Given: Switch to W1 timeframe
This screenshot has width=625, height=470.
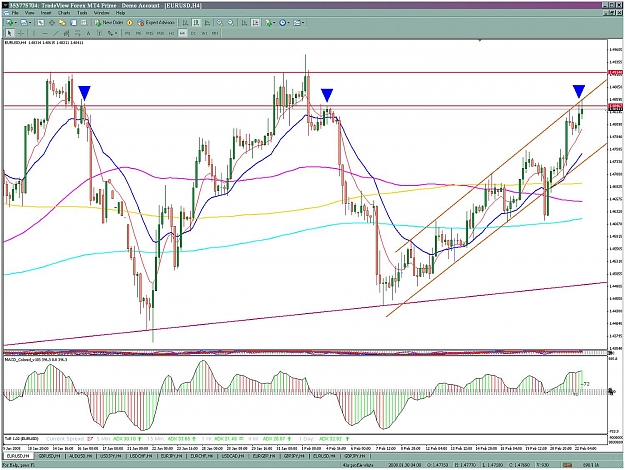Looking at the screenshot, I should [204, 33].
